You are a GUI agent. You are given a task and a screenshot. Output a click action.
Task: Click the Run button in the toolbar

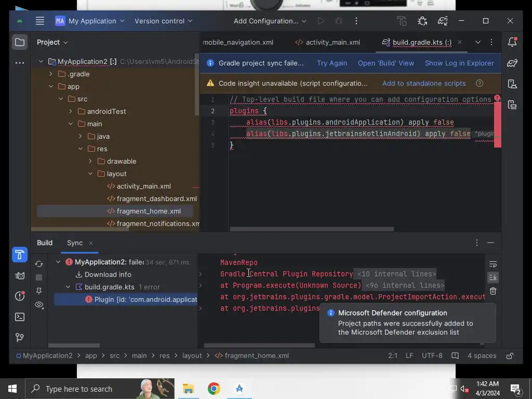pyautogui.click(x=321, y=21)
